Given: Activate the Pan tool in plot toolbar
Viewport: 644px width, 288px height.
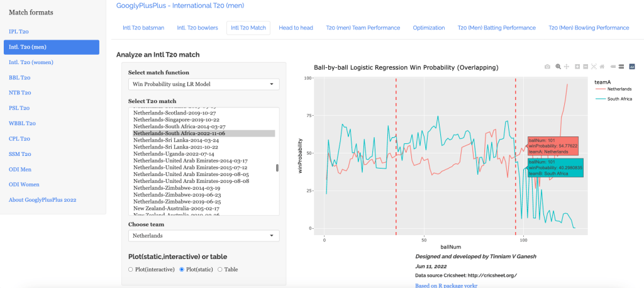Looking at the screenshot, I should point(567,66).
